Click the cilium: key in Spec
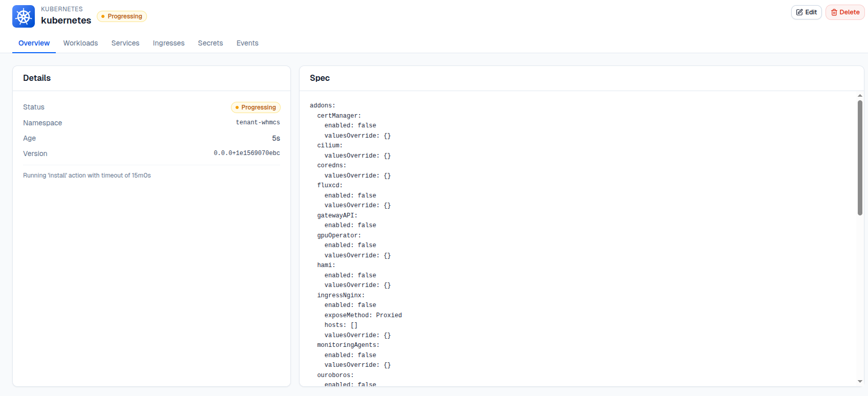 click(330, 146)
